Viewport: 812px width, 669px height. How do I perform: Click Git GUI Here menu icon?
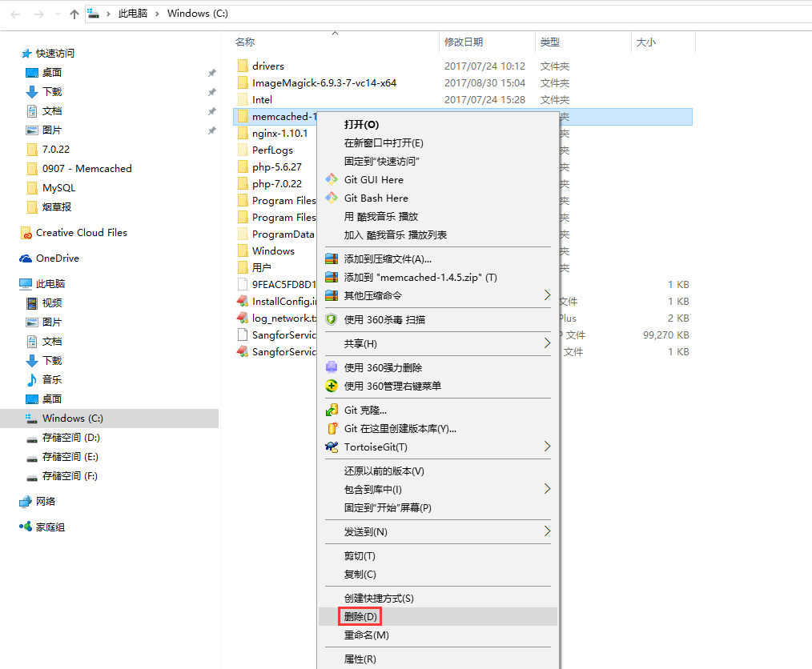coord(332,179)
